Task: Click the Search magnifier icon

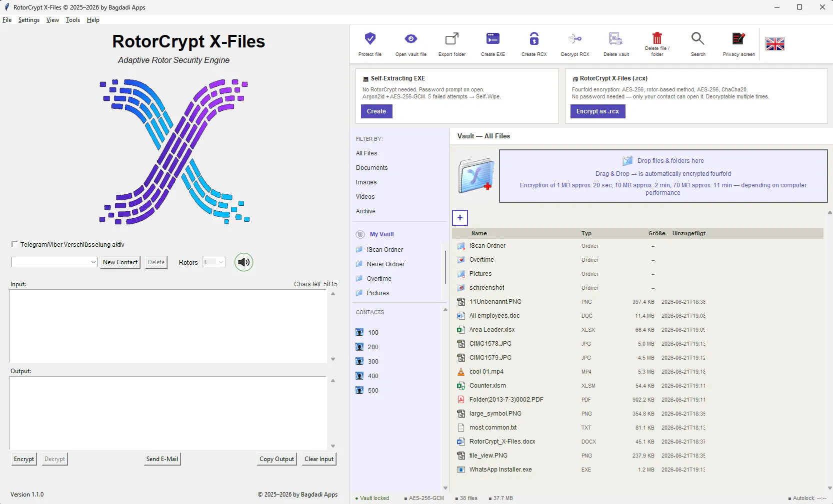Action: pyautogui.click(x=698, y=38)
